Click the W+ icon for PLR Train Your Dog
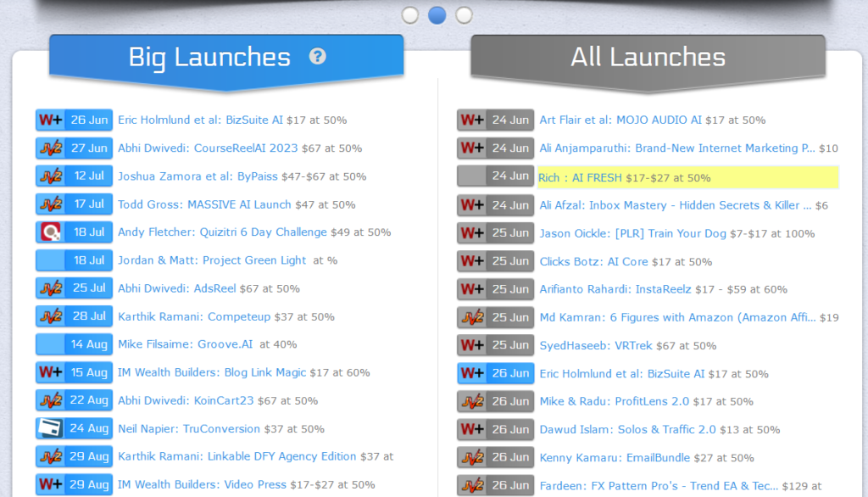This screenshot has height=497, width=868. (x=473, y=233)
